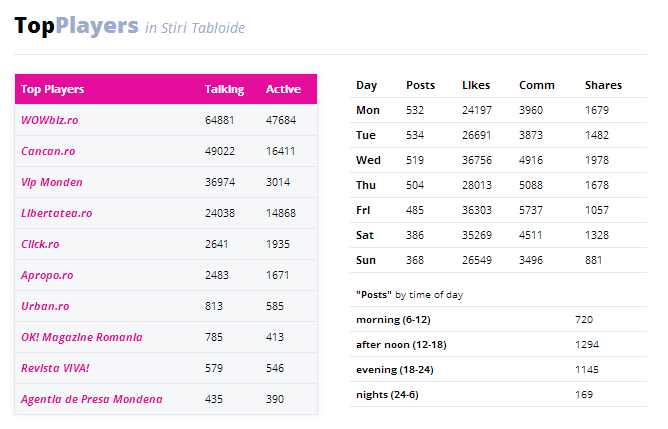Image resolution: width=668 pixels, height=429 pixels.
Task: Click the Shares column header
Action: [x=603, y=85]
